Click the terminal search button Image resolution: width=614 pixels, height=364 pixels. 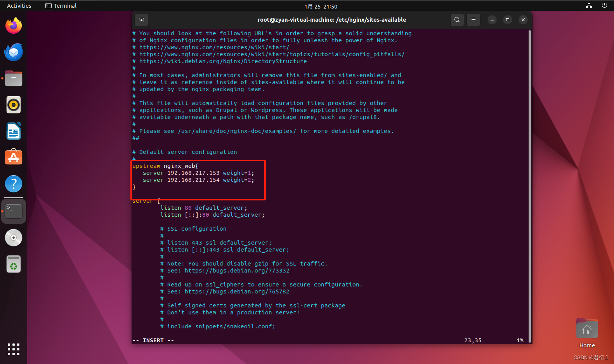tap(457, 20)
